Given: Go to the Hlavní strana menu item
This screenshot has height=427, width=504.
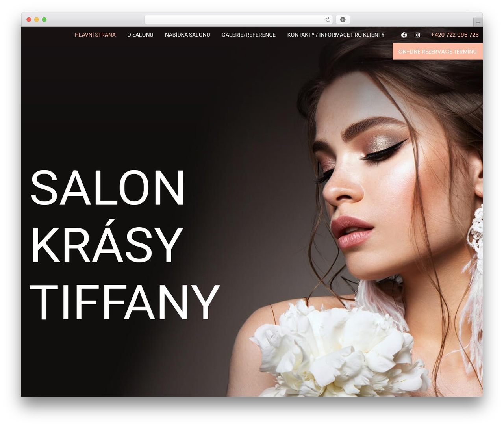Looking at the screenshot, I should (x=95, y=35).
